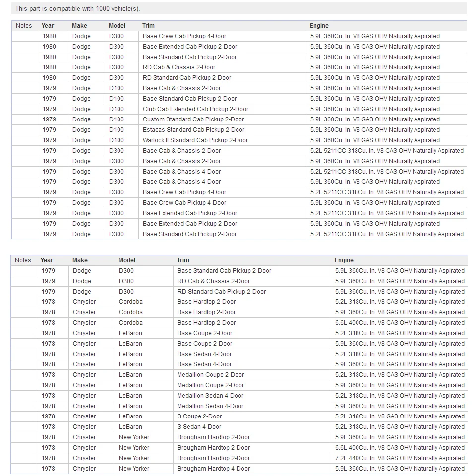Click Chrysler make in 'S Coupe 2-Door' row
Screen dimensions: 476x476
click(x=84, y=416)
